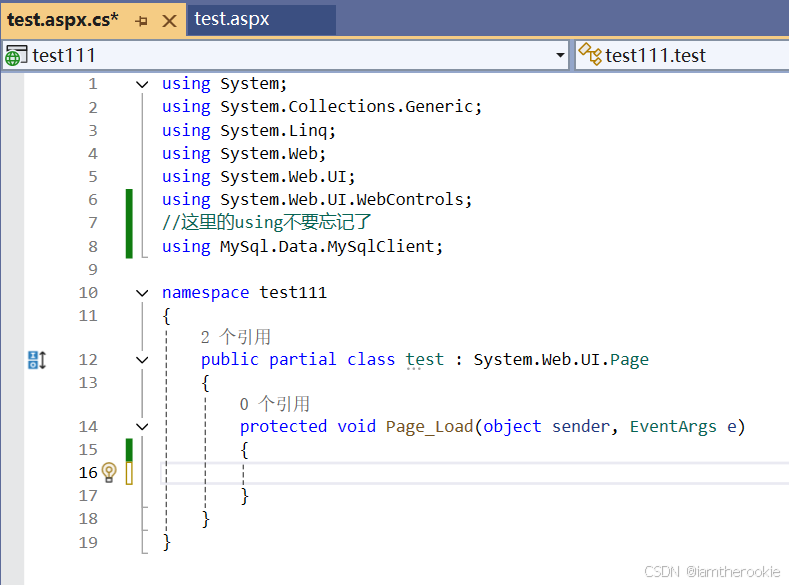Click 'using System;' on line 1
This screenshot has width=789, height=585.
224,83
